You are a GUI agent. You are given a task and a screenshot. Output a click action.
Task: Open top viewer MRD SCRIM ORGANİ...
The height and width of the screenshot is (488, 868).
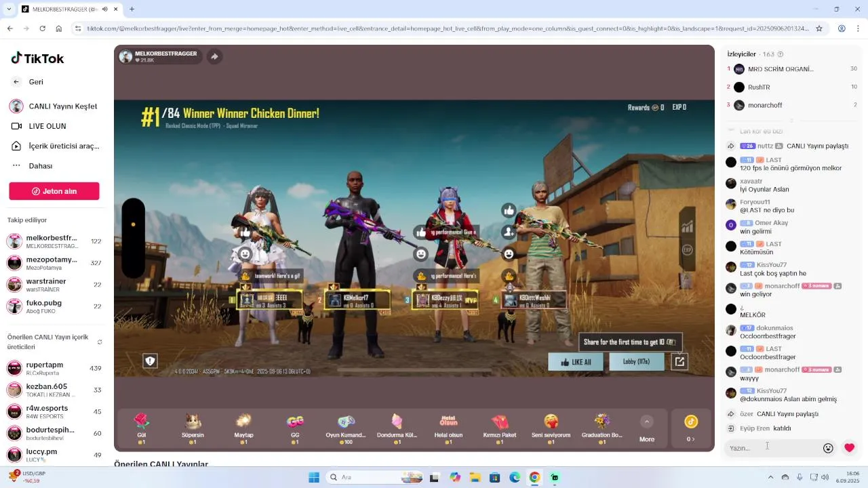pos(792,69)
